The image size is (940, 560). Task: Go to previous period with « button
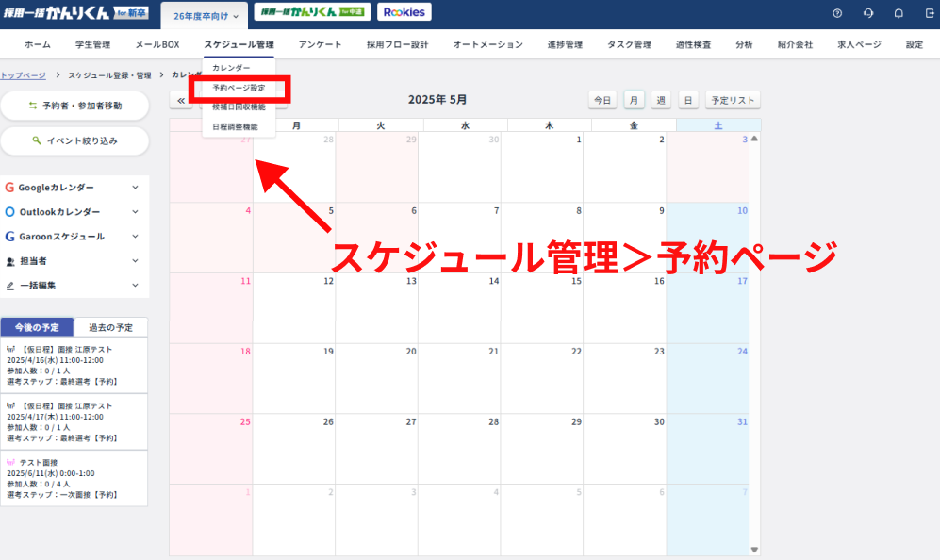click(x=181, y=100)
